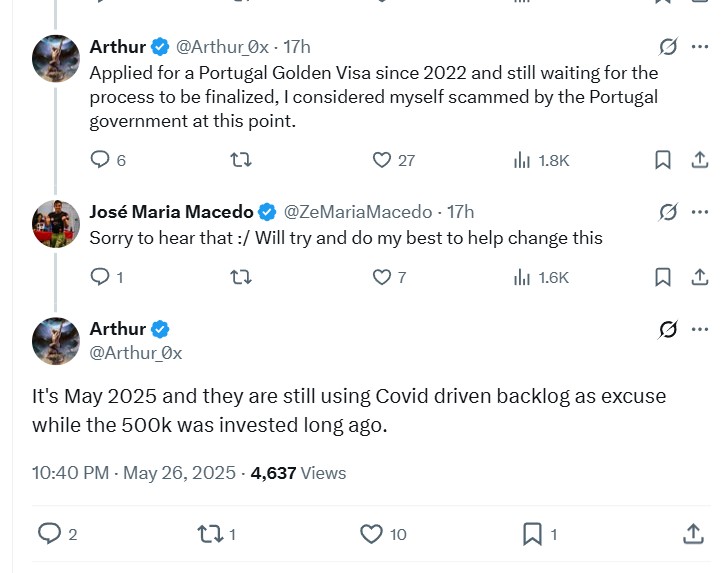This screenshot has width=726, height=573.
Task: Open more options on Arthur's first tweet
Action: coord(701,46)
